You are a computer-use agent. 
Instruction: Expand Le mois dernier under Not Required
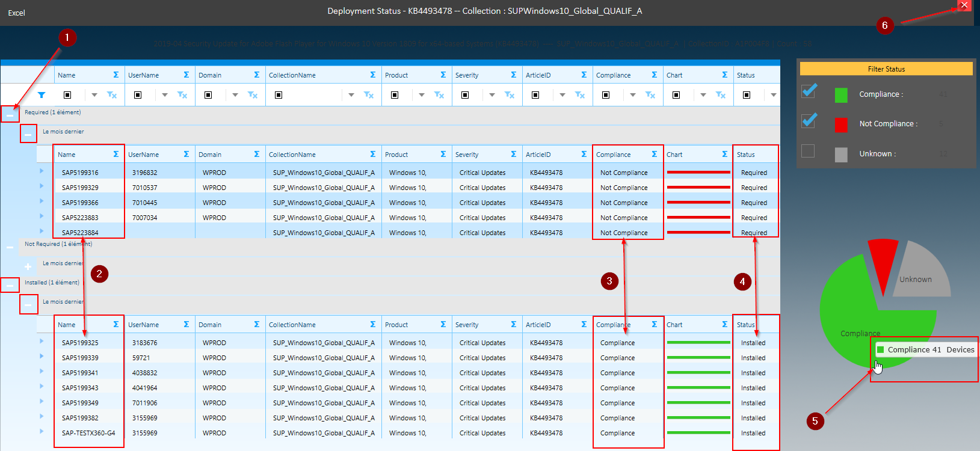(x=28, y=266)
